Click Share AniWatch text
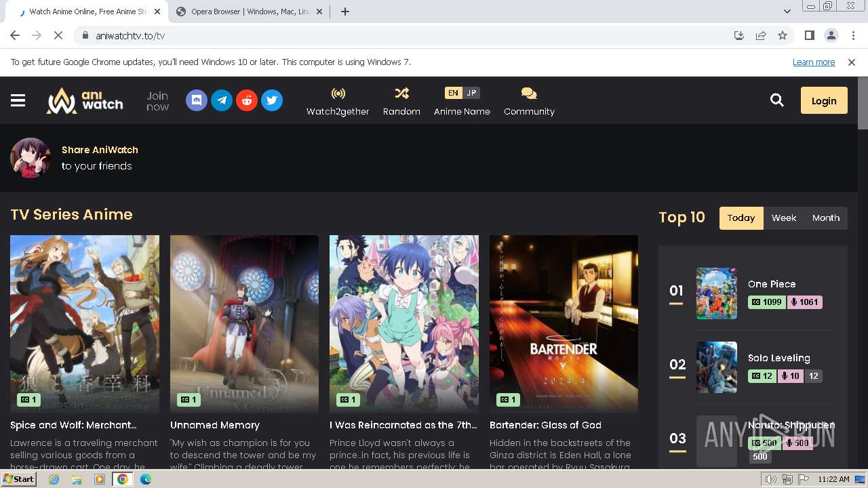Image resolution: width=868 pixels, height=488 pixels. [100, 150]
